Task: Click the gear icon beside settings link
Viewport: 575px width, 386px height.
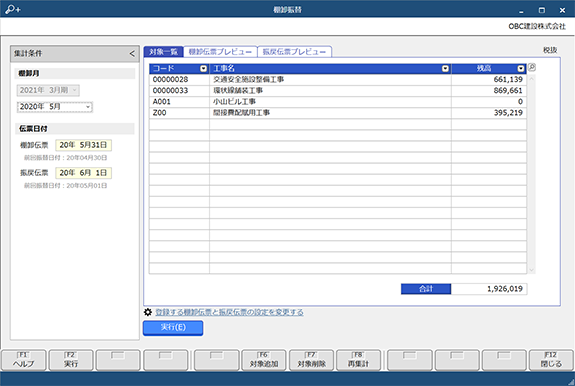Action: pyautogui.click(x=148, y=312)
